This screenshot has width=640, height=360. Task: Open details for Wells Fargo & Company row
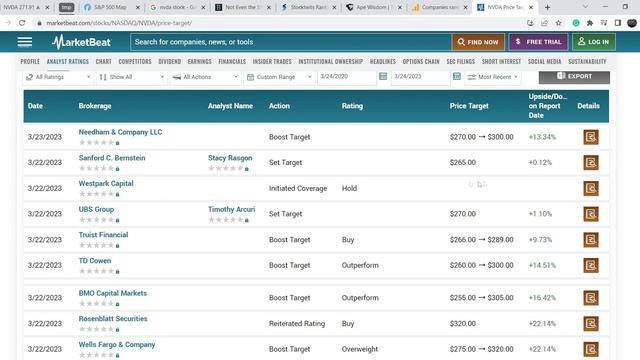tap(591, 349)
